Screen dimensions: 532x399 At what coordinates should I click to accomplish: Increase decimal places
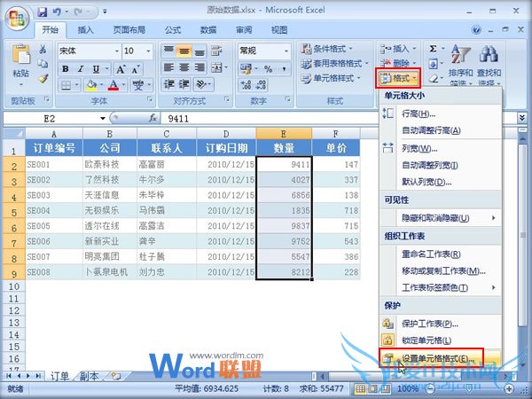[246, 85]
